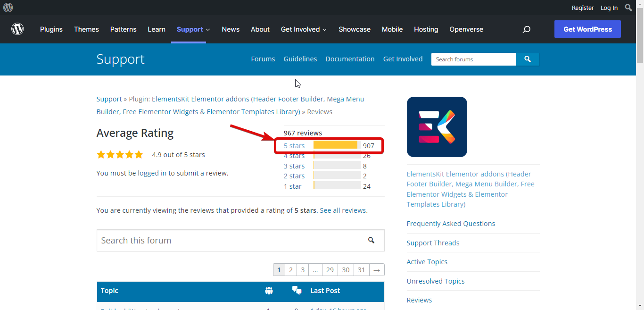This screenshot has width=644, height=310.
Task: Click the voices icon in the topic table header
Action: pyautogui.click(x=269, y=291)
